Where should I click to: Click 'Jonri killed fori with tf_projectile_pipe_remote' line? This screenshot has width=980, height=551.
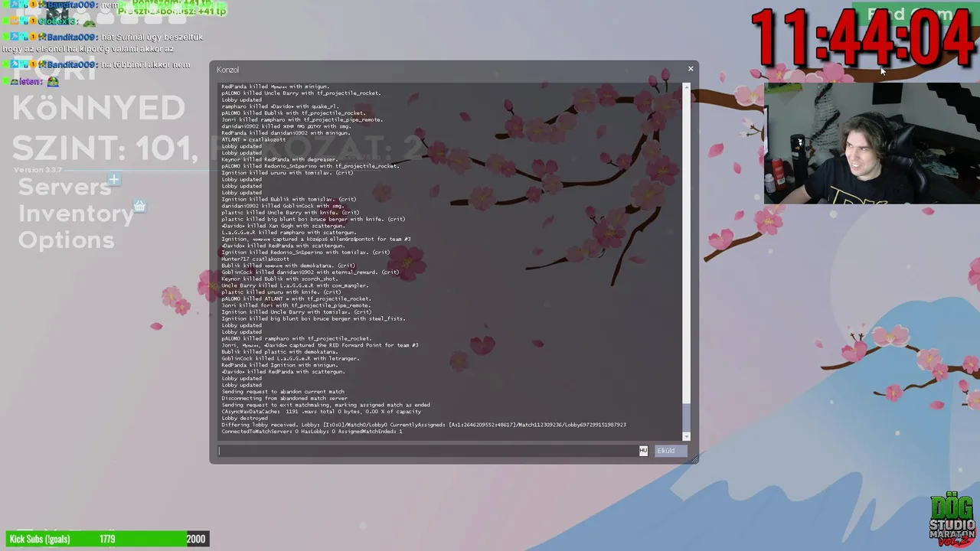pos(296,305)
